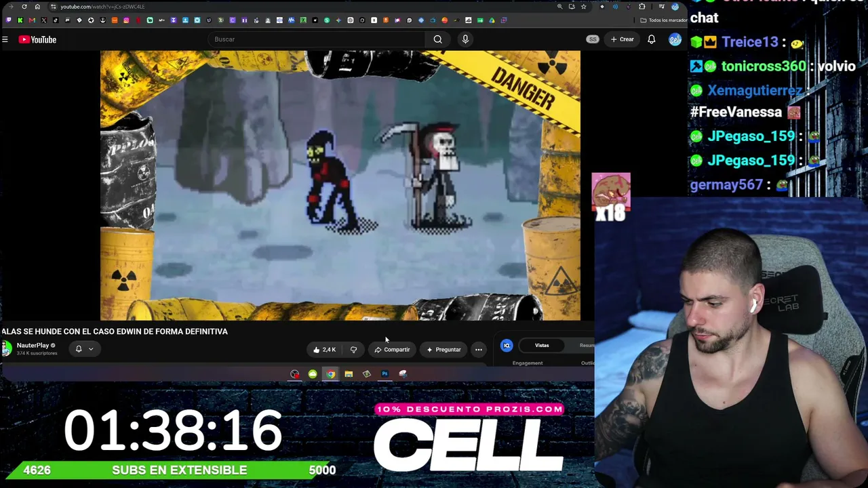Switch to the Vistas tab
Screen dimensions: 868x488
pos(542,346)
